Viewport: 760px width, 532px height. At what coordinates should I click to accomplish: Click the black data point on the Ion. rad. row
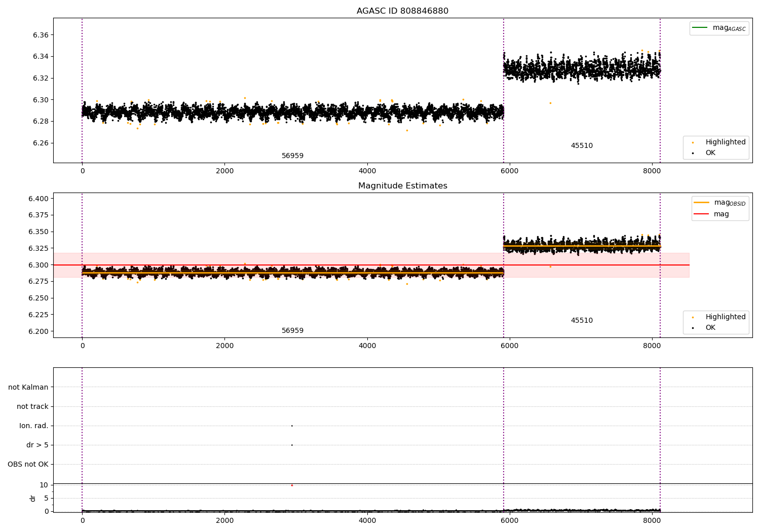coord(292,426)
